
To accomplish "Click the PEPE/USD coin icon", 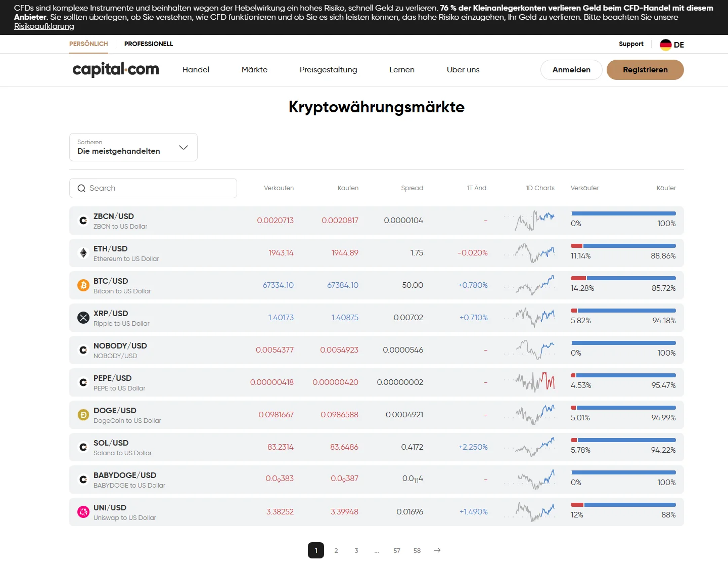I will click(83, 382).
